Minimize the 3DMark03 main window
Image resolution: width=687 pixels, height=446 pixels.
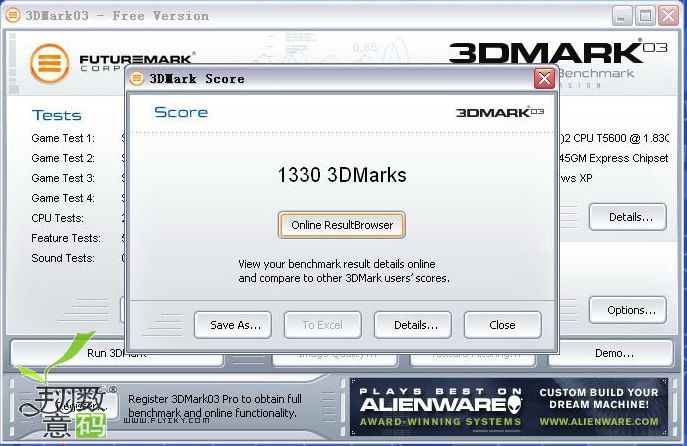coord(621,16)
